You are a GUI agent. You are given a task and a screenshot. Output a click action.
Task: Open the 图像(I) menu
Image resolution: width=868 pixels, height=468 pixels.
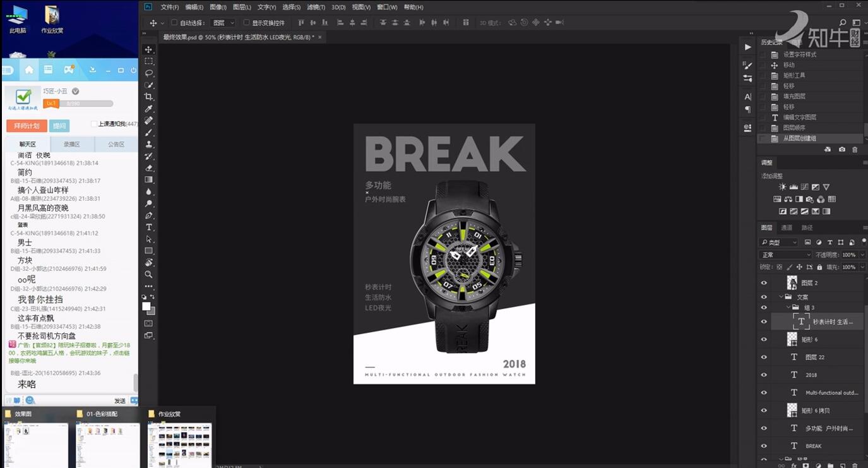[x=218, y=8]
